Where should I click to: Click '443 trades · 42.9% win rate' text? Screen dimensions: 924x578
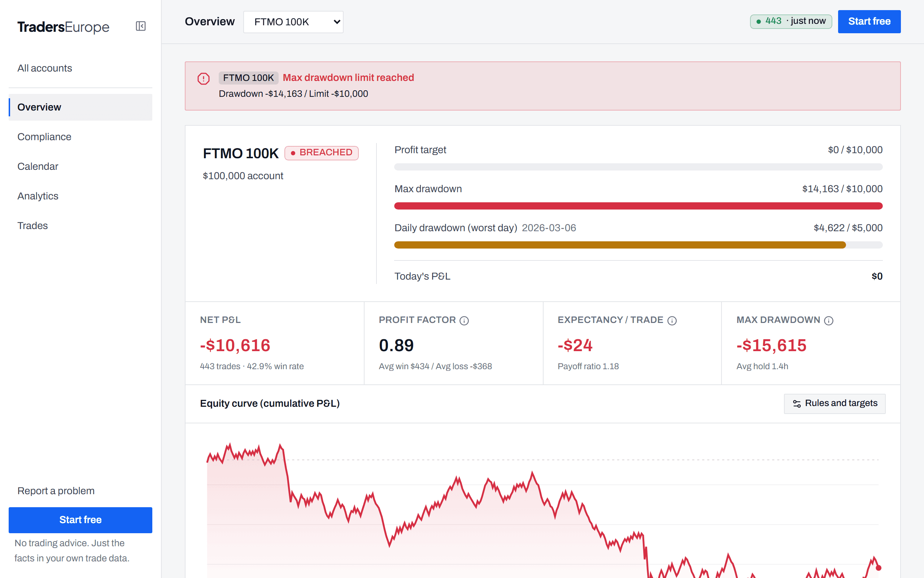coord(252,366)
